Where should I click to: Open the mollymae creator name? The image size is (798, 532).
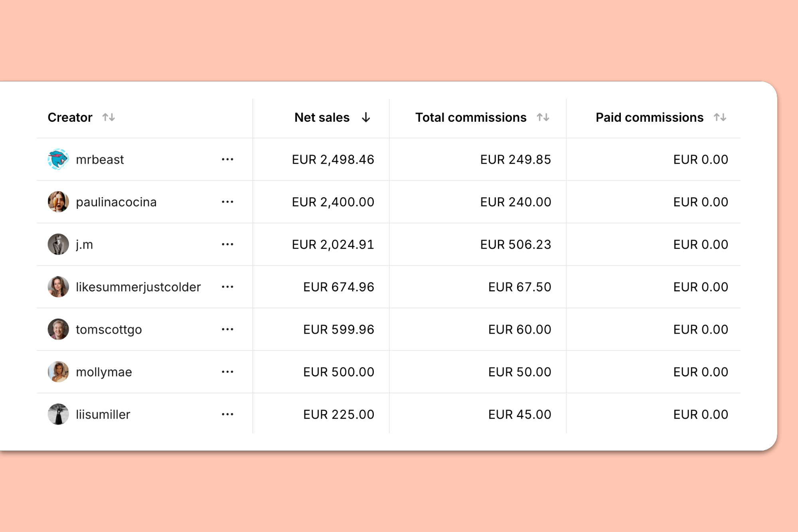tap(104, 372)
